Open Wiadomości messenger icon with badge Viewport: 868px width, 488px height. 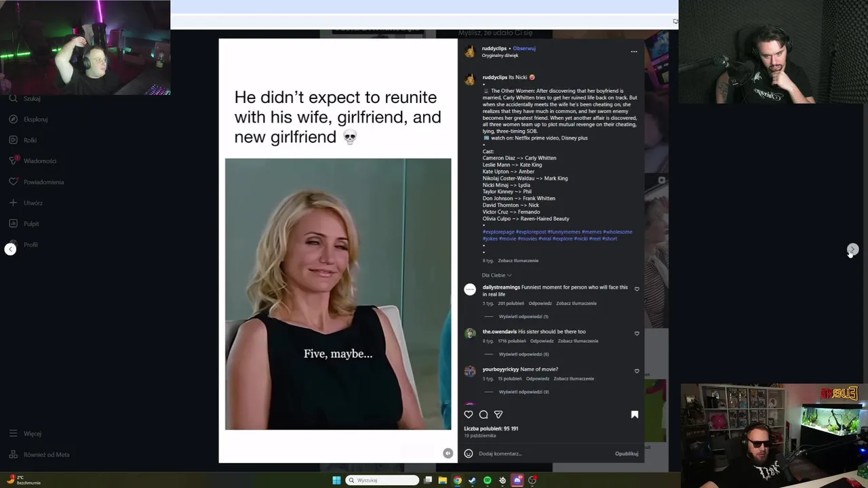coord(13,161)
